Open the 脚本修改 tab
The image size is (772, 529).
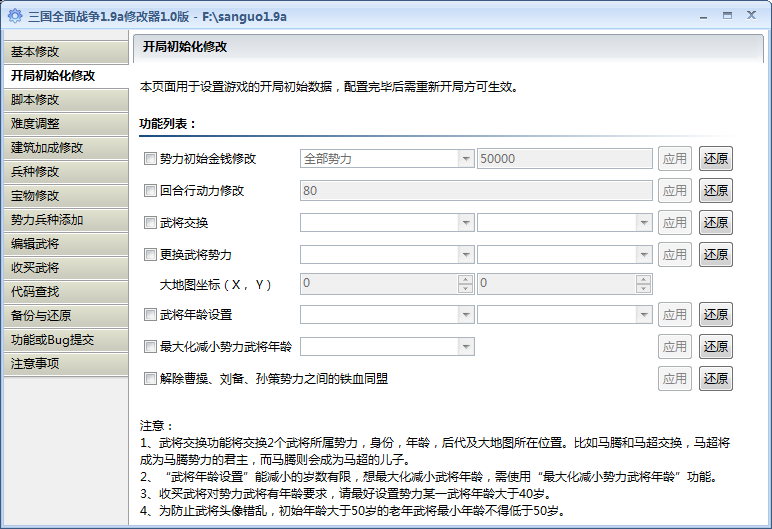(x=66, y=99)
